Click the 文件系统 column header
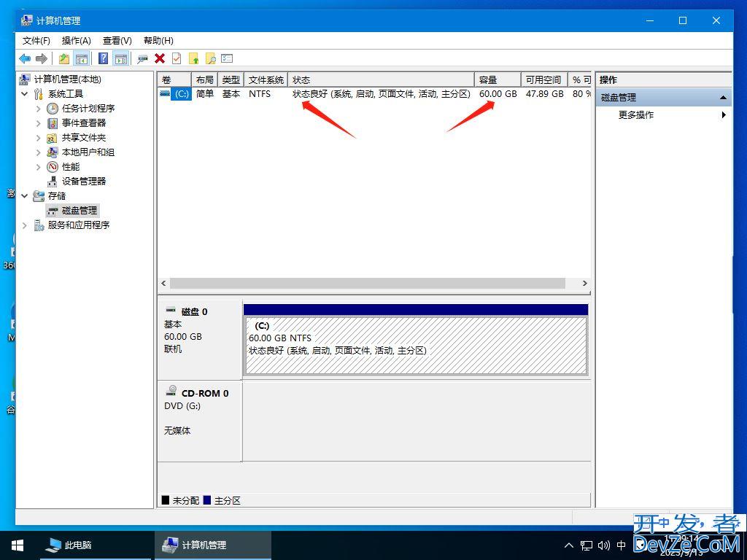Viewport: 747px width, 560px height. pyautogui.click(x=266, y=79)
